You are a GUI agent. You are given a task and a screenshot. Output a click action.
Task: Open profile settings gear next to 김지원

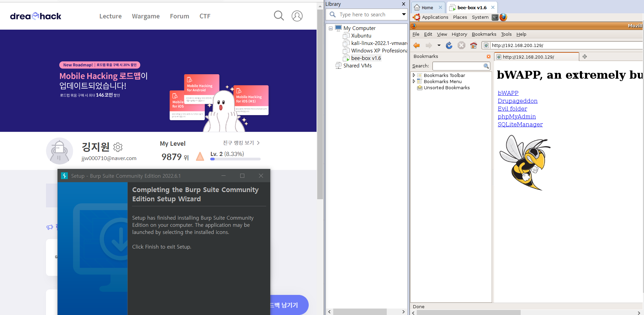pos(118,147)
